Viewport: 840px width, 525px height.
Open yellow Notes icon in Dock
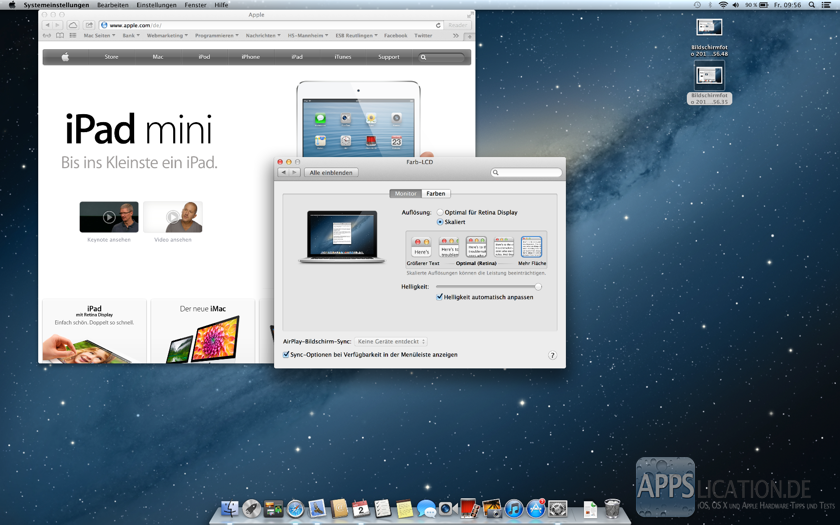point(404,508)
